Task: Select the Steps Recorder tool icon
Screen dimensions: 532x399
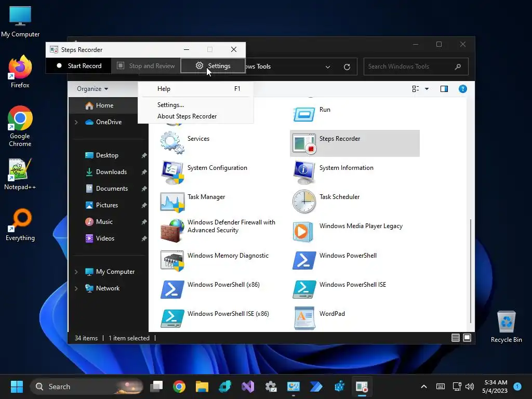Action: point(304,143)
